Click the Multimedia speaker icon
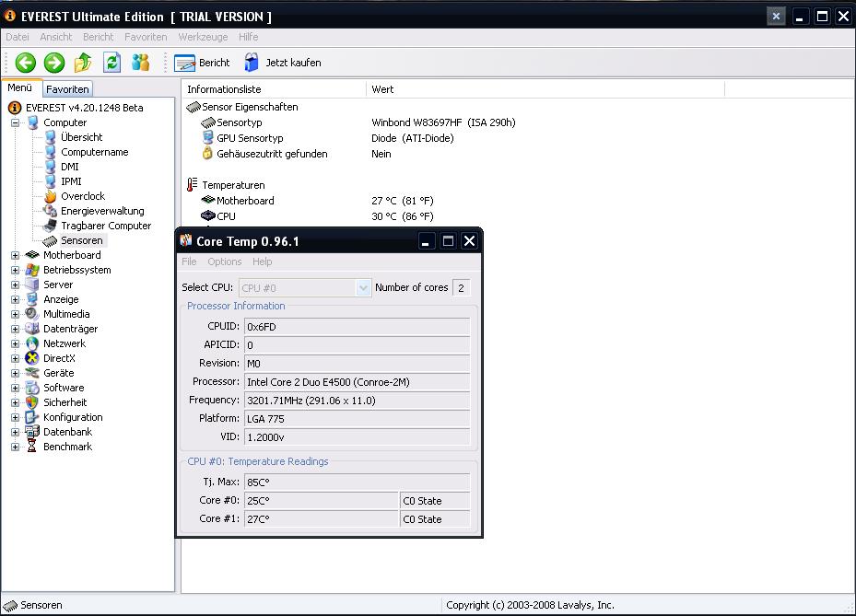This screenshot has height=616, width=856. point(32,314)
